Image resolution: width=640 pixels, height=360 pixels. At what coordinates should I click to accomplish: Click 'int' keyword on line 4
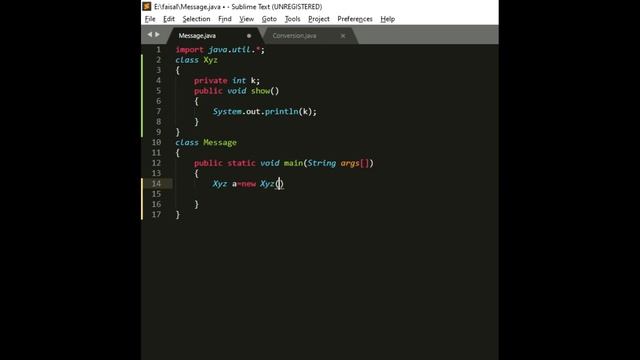coord(239,80)
